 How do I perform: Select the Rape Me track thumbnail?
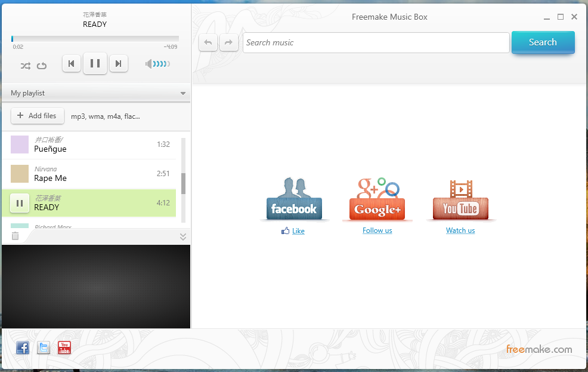[x=20, y=174]
